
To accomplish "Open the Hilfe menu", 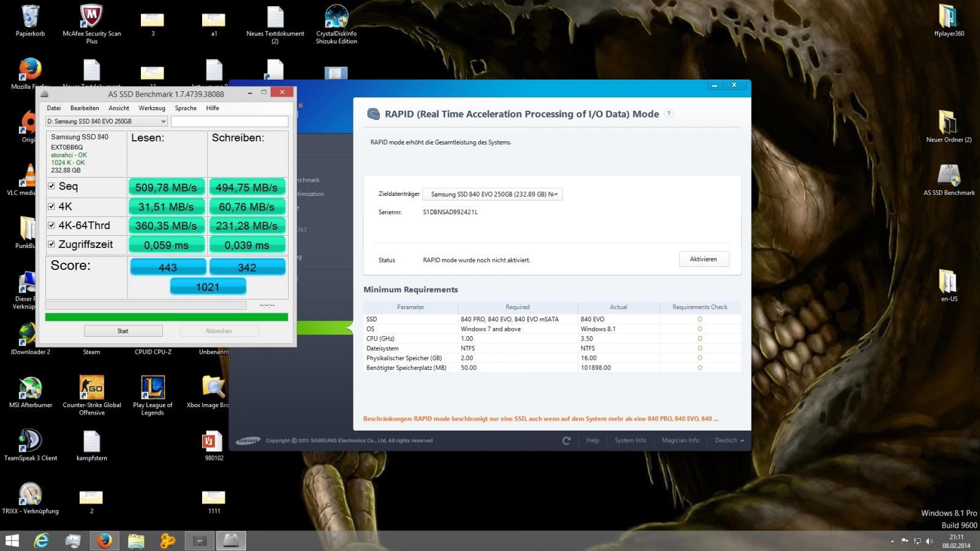I will tap(213, 108).
